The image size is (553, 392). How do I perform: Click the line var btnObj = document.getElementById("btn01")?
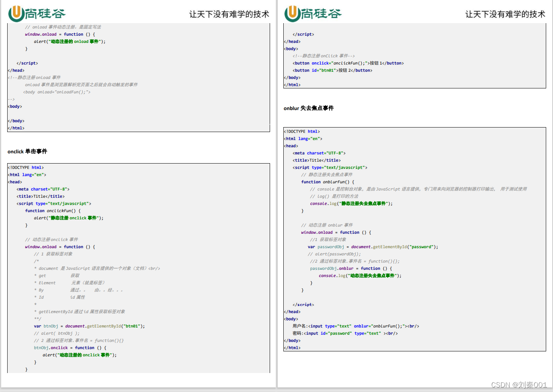[90, 326]
